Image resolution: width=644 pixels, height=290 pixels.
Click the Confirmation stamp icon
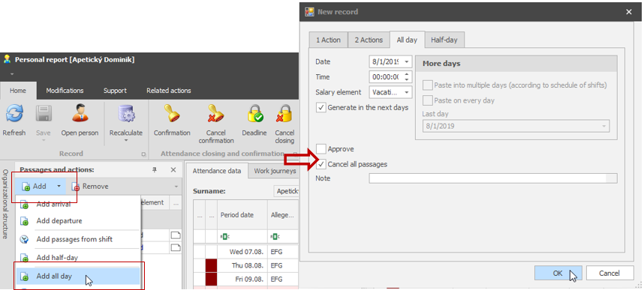coord(172,114)
